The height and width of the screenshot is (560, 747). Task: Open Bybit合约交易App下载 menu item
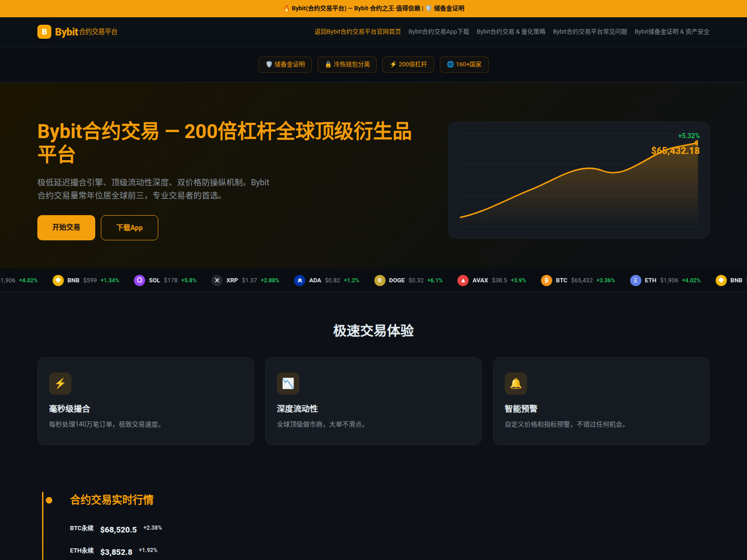coord(438,32)
